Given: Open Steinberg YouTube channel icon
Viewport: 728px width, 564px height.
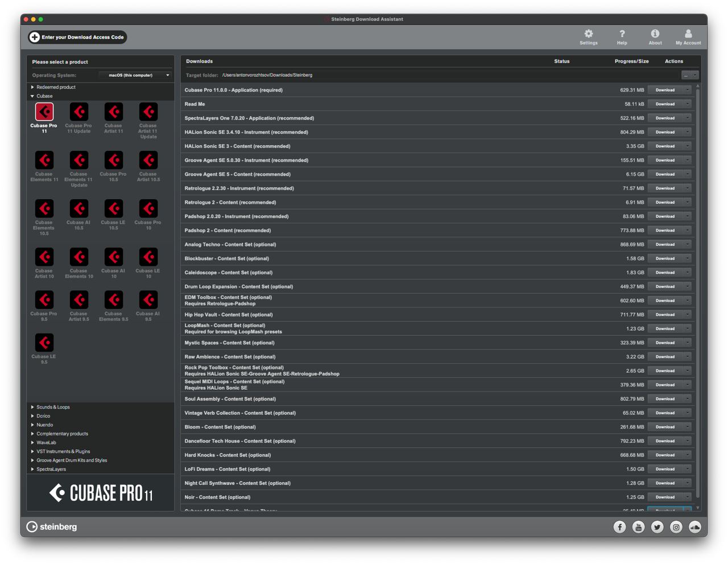Looking at the screenshot, I should [x=639, y=527].
